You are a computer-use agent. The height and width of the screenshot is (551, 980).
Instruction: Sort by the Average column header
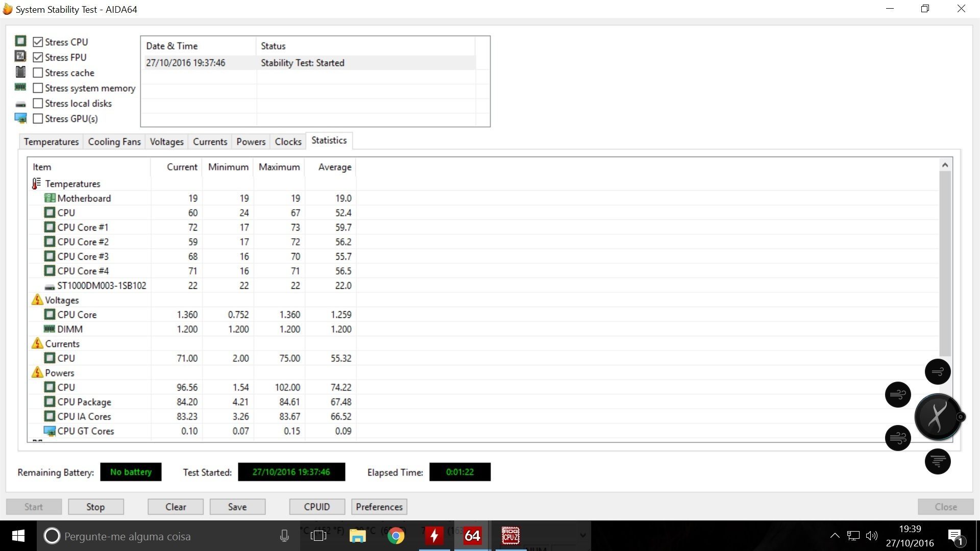tap(330, 167)
